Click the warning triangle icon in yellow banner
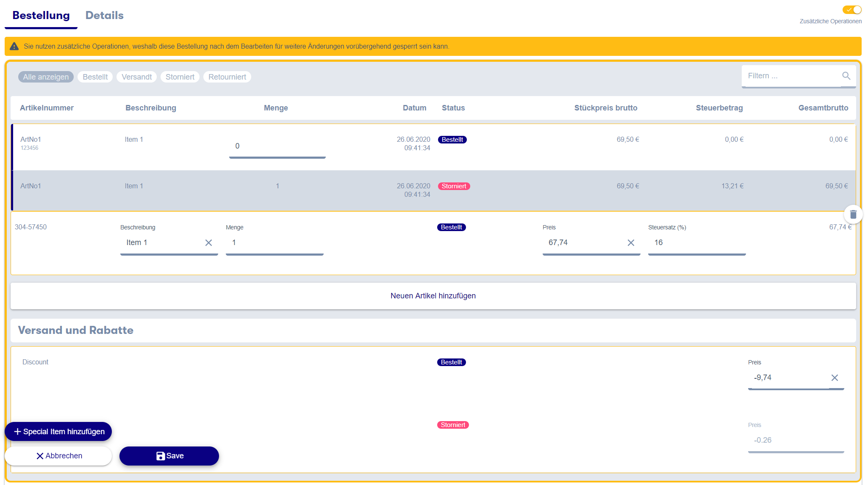868x485 pixels. coord(14,46)
